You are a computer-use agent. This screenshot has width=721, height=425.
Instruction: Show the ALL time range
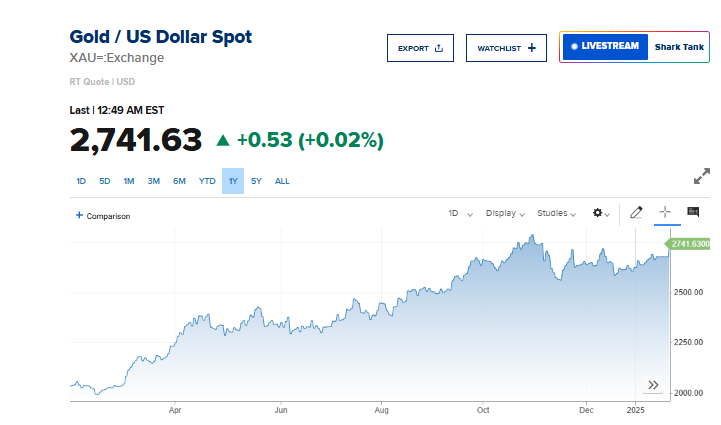click(282, 181)
